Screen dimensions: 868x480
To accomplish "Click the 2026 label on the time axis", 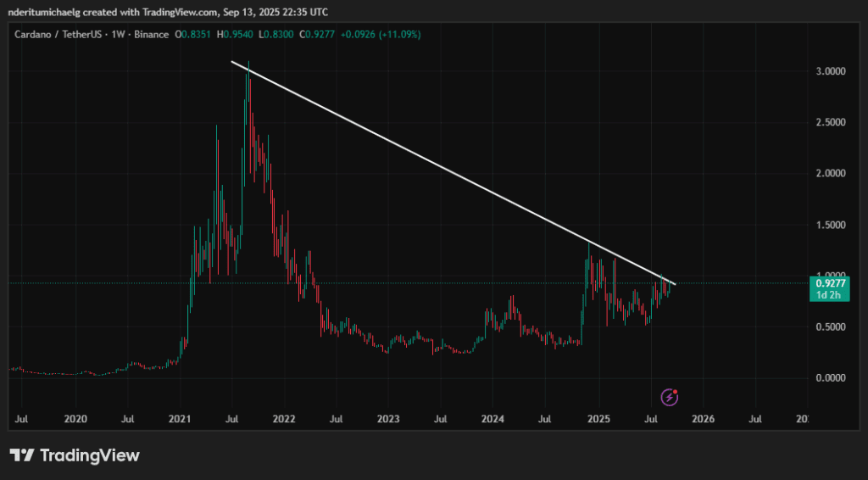I will (x=703, y=419).
